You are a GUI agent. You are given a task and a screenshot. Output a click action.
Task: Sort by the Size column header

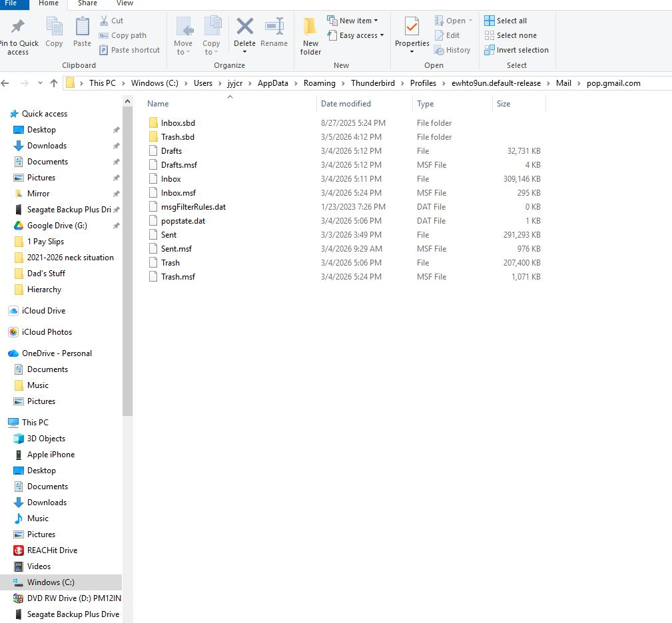503,104
